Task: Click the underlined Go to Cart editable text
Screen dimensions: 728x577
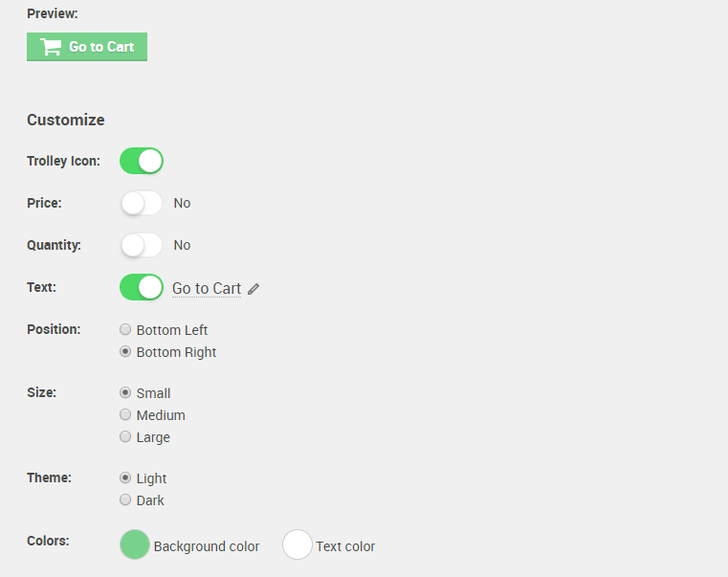Action: [207, 288]
